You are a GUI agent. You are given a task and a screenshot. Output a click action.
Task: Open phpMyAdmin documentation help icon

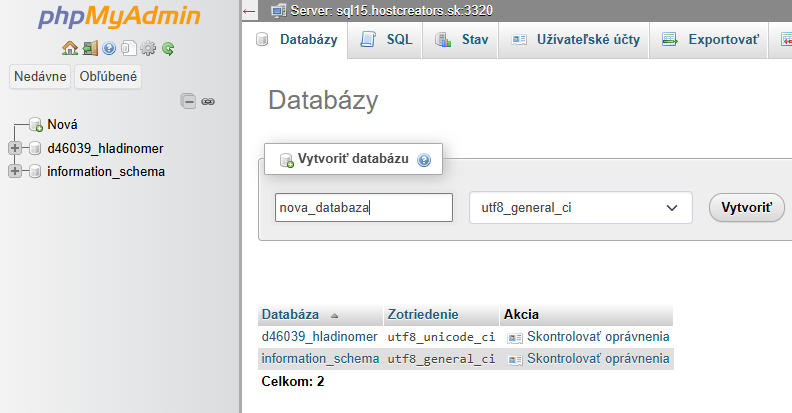(109, 48)
